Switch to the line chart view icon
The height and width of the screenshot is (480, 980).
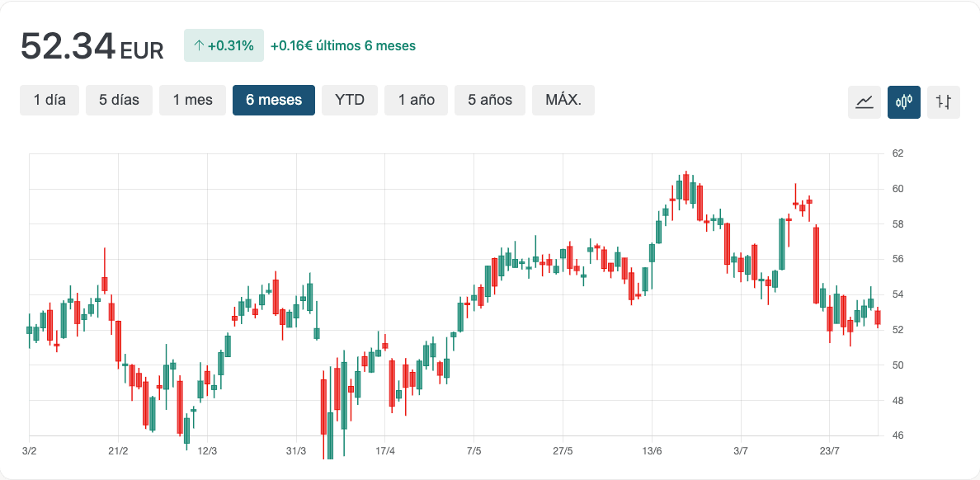[865, 102]
